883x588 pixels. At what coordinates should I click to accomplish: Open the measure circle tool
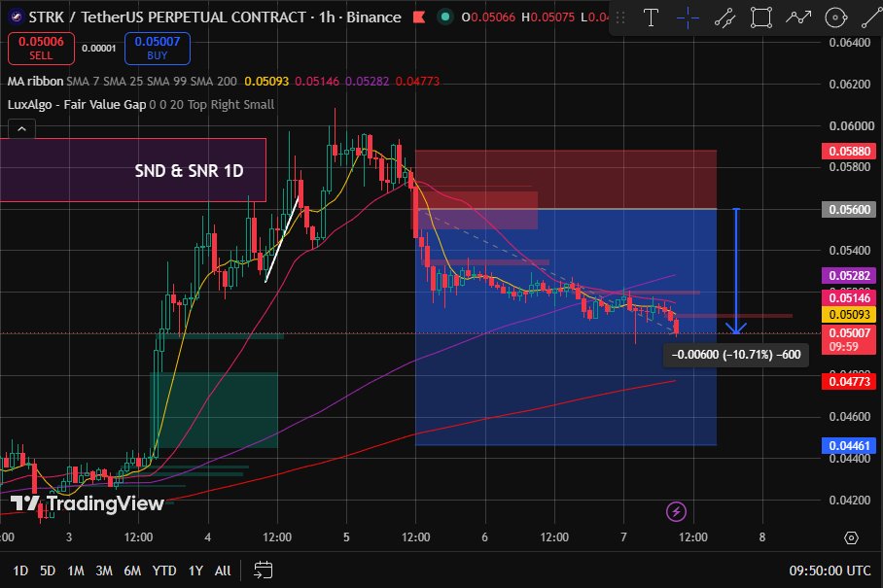(835, 18)
